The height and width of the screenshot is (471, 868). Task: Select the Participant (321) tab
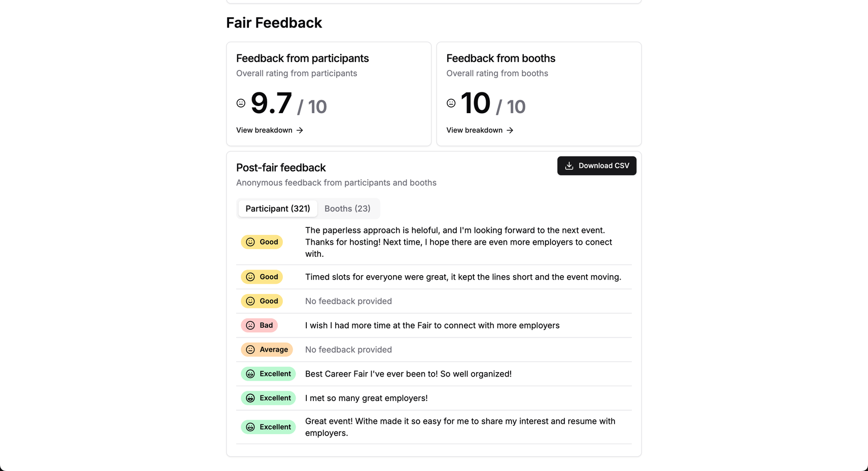278,209
